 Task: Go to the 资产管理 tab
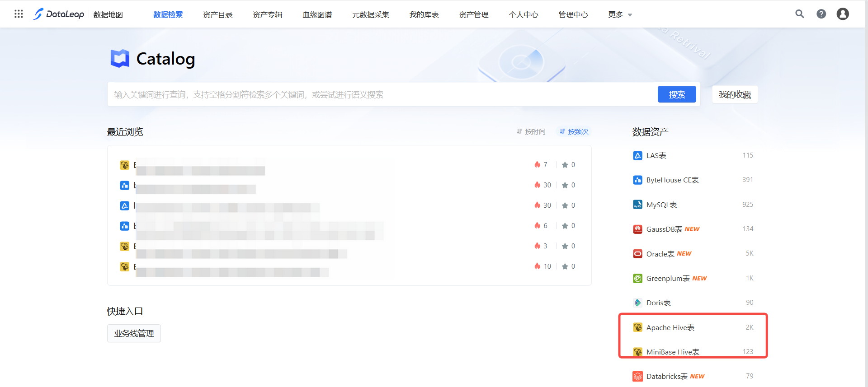click(x=474, y=14)
